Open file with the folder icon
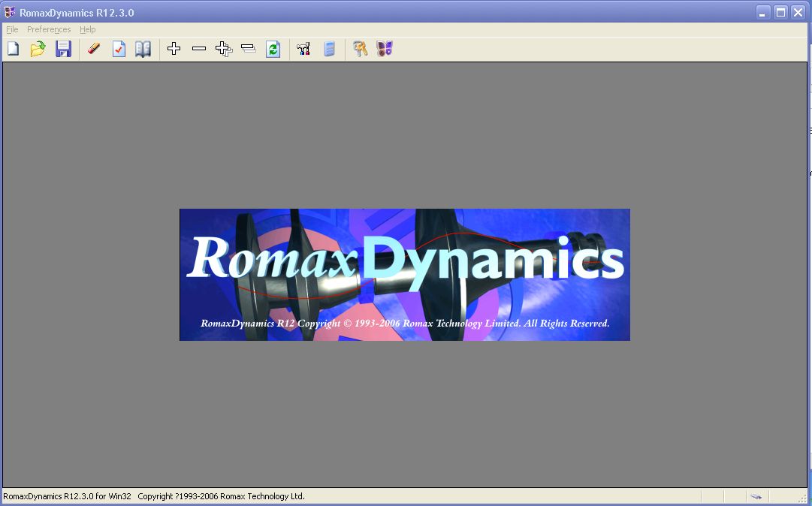The image size is (812, 506). tap(38, 49)
